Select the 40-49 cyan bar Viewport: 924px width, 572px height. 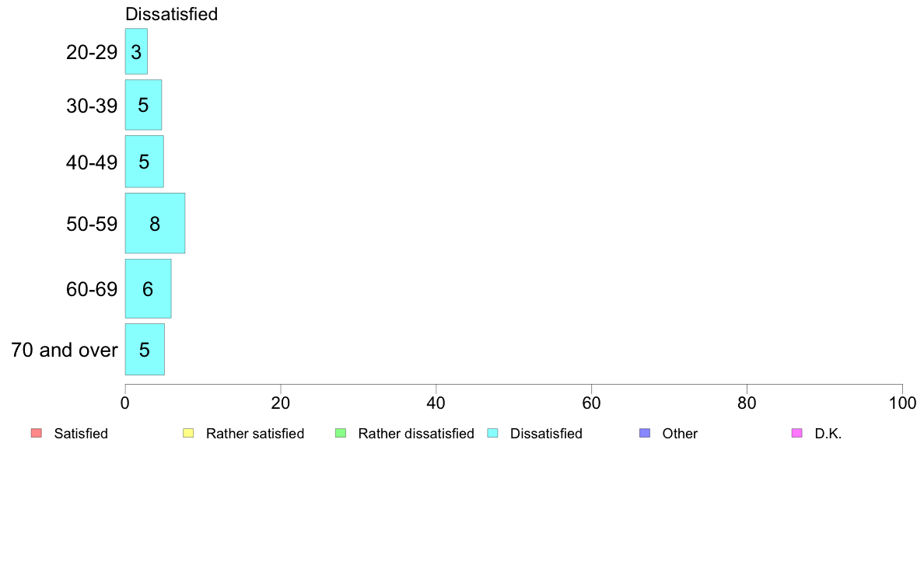145,162
